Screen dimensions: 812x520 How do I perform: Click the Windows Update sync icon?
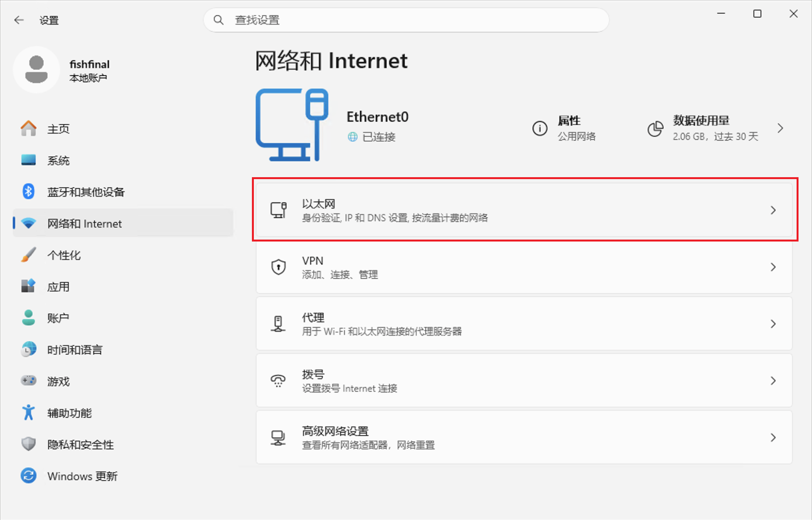pyautogui.click(x=29, y=476)
